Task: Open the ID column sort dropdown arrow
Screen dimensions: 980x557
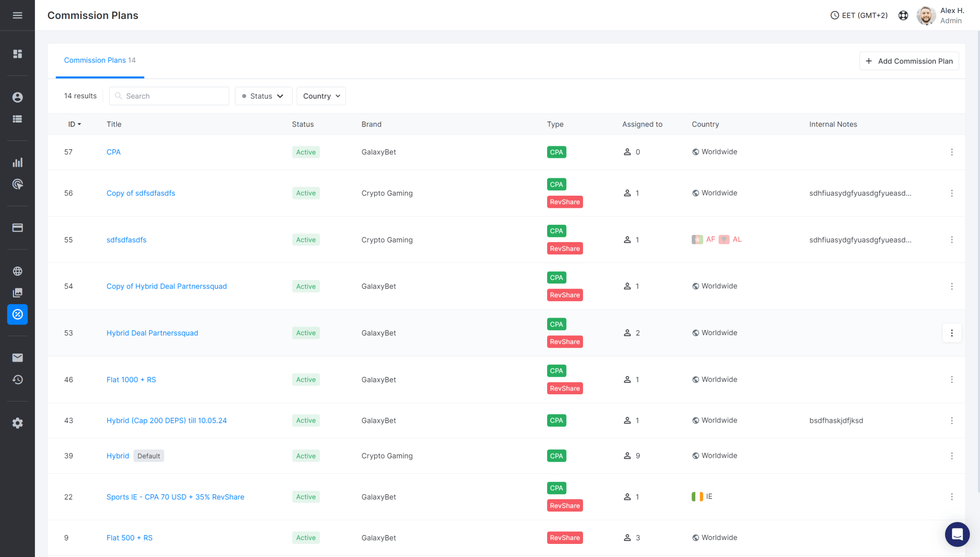Action: (80, 124)
